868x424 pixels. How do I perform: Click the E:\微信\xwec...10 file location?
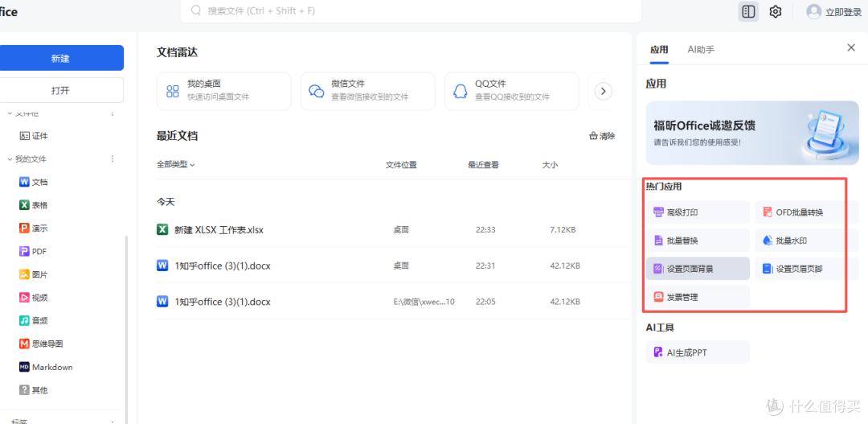(424, 302)
